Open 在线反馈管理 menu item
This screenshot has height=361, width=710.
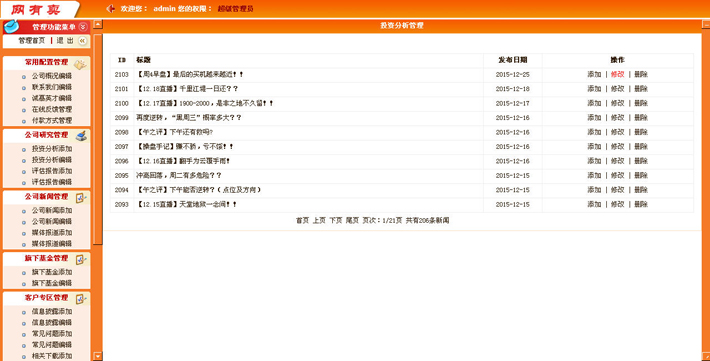pyautogui.click(x=52, y=109)
